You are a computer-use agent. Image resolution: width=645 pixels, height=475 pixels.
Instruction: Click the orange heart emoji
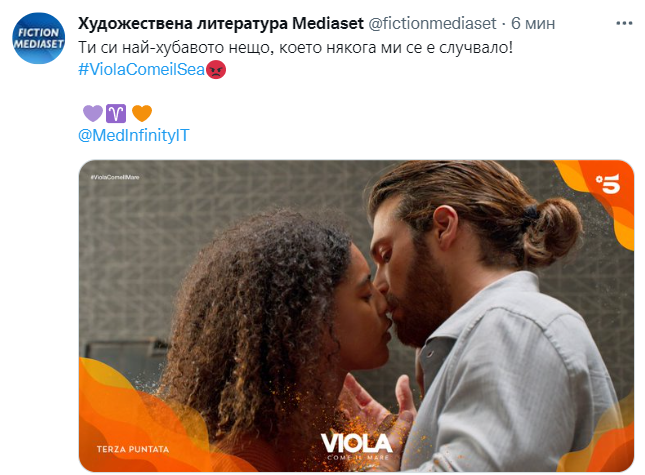click(x=142, y=113)
